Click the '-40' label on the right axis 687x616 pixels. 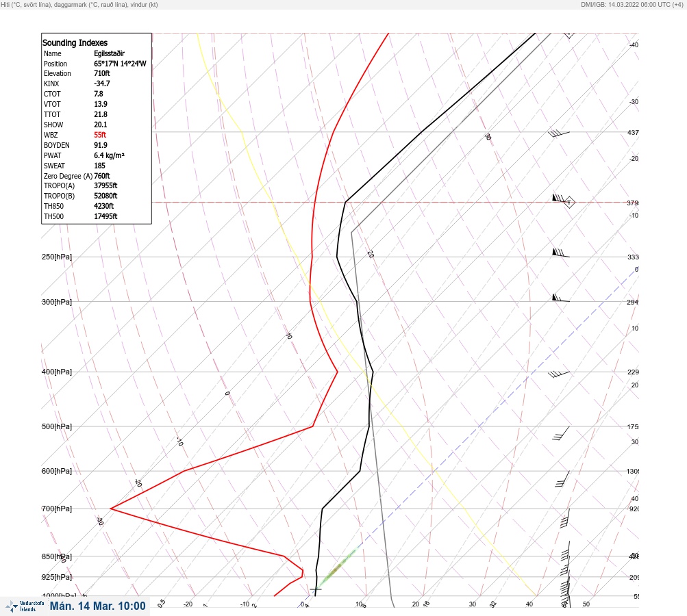634,44
